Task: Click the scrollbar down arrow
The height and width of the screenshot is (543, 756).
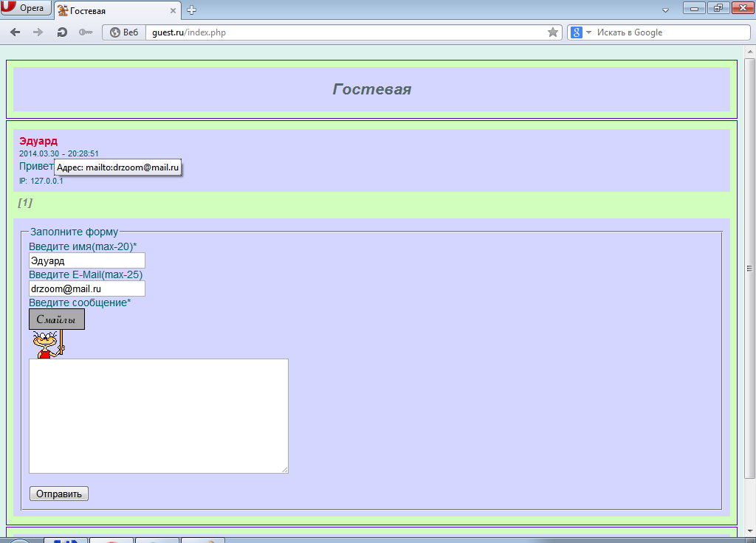Action: coord(749,531)
